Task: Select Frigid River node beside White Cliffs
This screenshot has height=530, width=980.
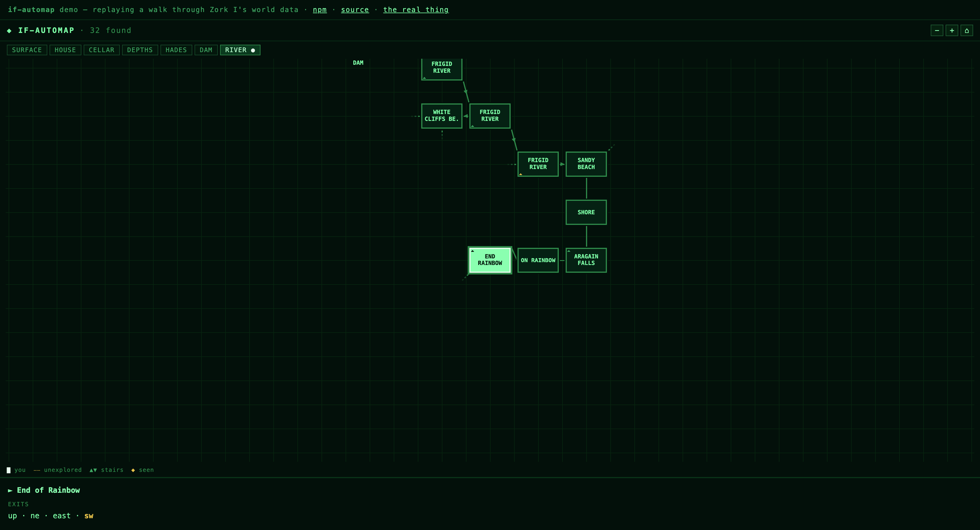Action: [490, 116]
